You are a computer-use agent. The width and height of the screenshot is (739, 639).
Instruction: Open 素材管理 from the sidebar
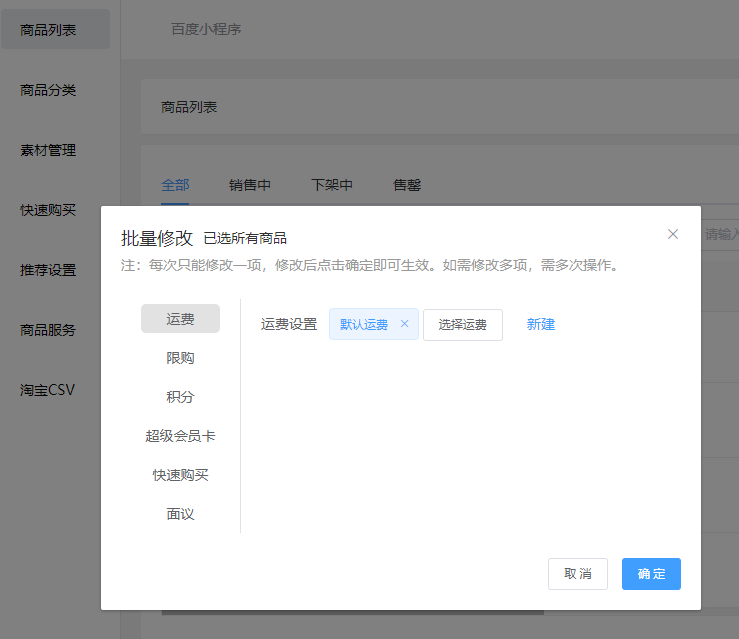(x=49, y=150)
